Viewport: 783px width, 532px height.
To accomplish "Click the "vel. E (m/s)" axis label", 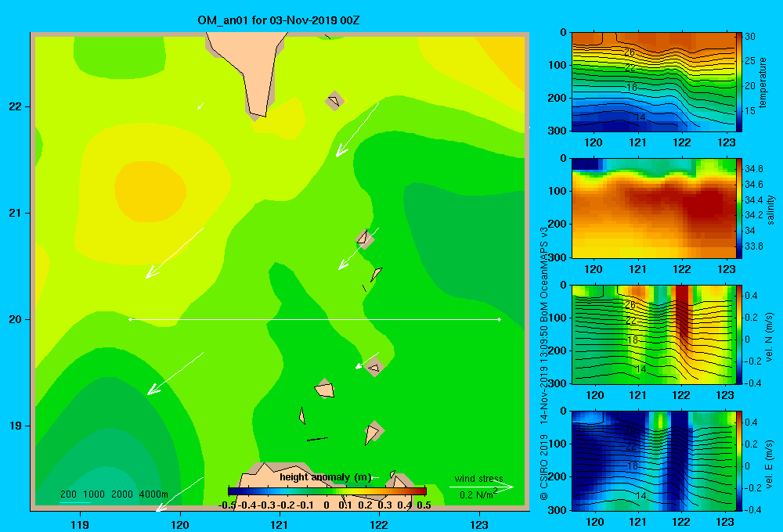I will (x=769, y=464).
